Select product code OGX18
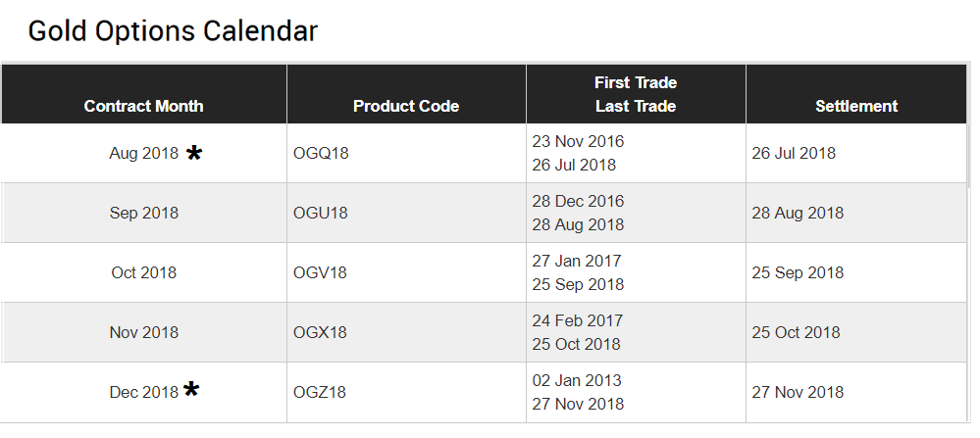This screenshot has height=438, width=980. 321,332
